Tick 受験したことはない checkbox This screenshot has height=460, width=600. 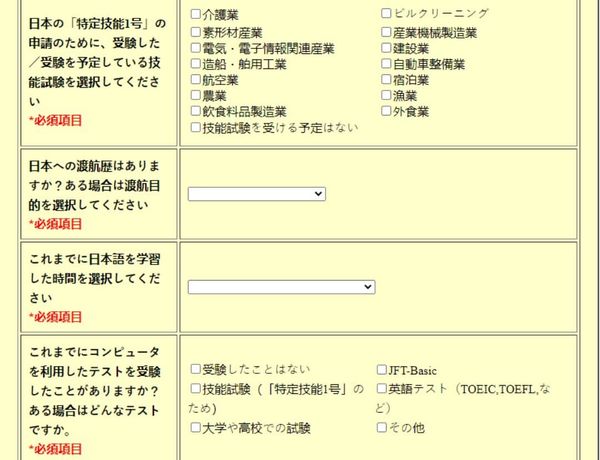[196, 369]
